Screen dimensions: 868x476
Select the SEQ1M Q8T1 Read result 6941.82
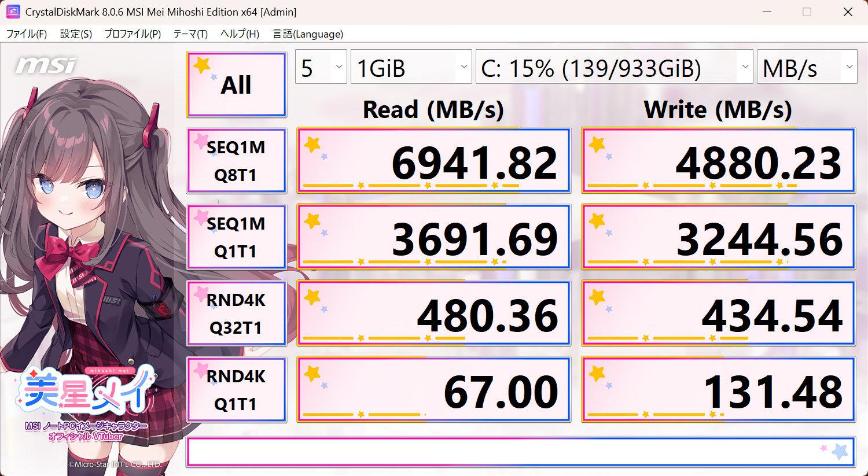click(434, 160)
